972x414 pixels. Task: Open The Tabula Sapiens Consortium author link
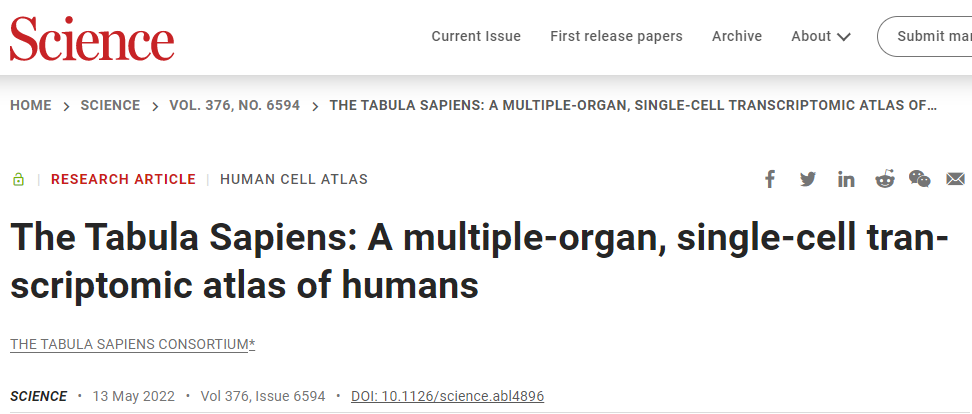[133, 345]
